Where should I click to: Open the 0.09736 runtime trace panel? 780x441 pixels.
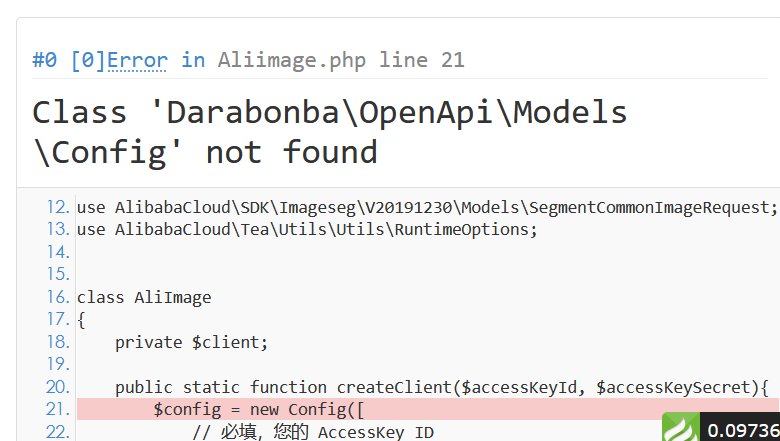(743, 430)
